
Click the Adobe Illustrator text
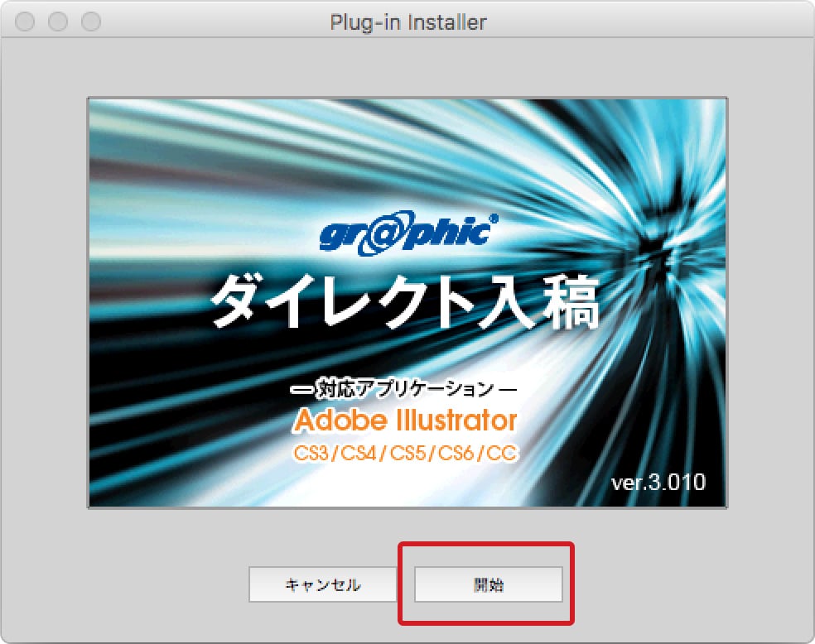coord(405,421)
